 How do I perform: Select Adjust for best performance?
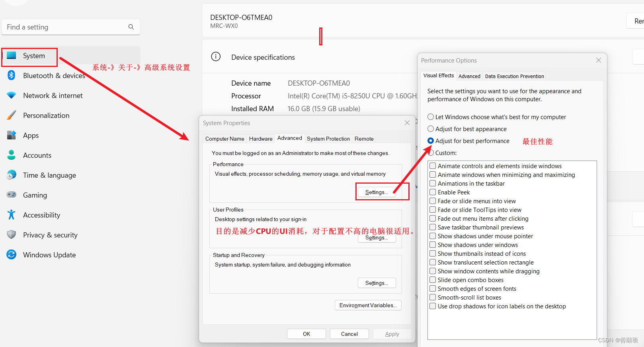[x=431, y=141]
